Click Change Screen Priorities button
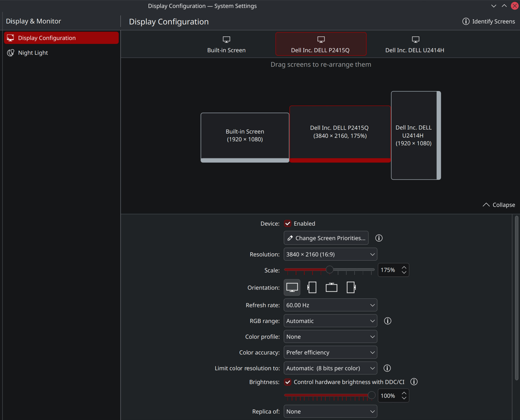The image size is (520, 420). [x=326, y=238]
